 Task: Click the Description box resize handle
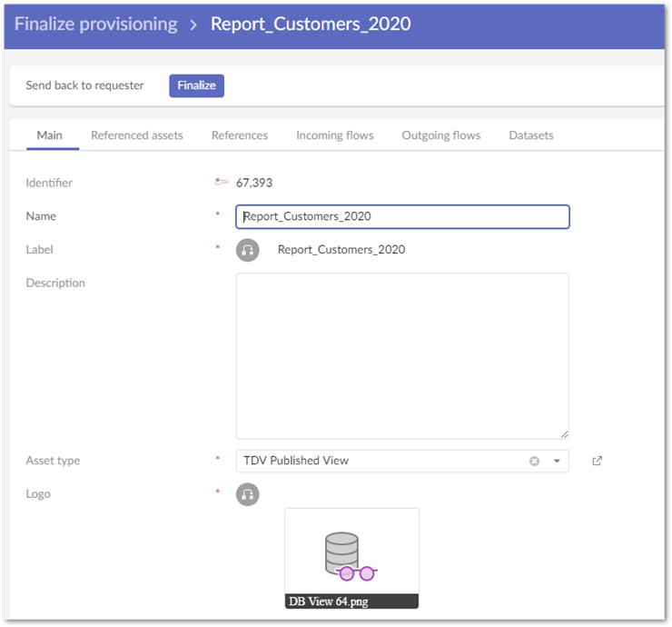[564, 434]
